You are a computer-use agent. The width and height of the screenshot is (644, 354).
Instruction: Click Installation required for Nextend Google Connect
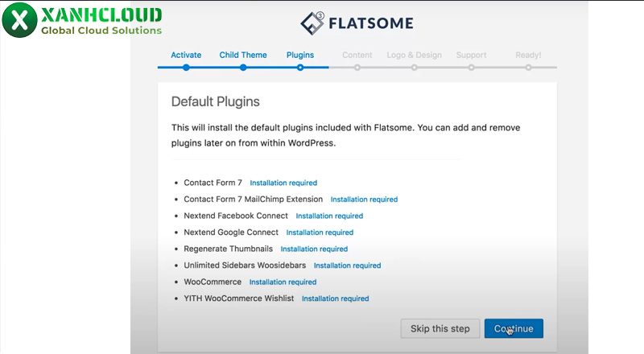(320, 233)
